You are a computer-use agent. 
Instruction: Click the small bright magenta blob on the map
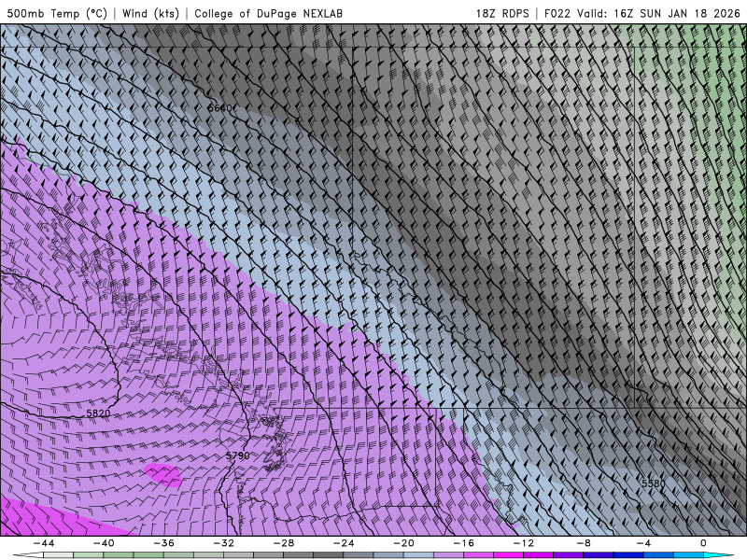[x=162, y=475]
